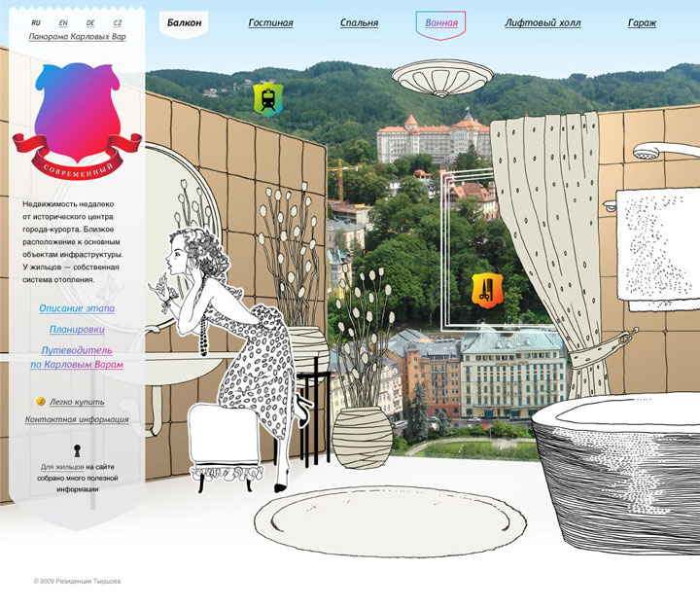This screenshot has height=608, width=700.
Task: Click the green train station marker
Action: [265, 98]
